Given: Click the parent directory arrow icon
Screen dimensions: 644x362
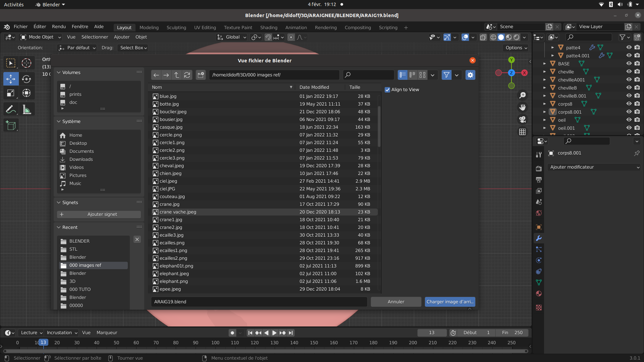Looking at the screenshot, I should pos(177,75).
